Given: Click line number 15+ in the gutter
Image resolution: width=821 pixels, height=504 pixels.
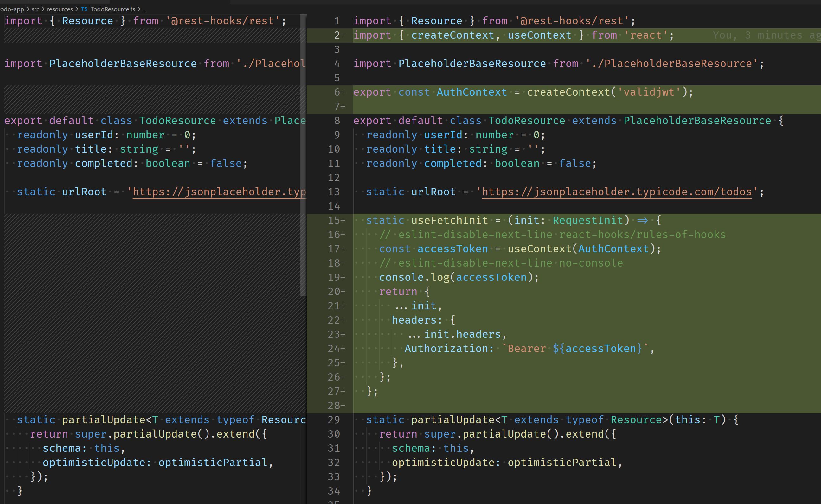Looking at the screenshot, I should pos(336,220).
